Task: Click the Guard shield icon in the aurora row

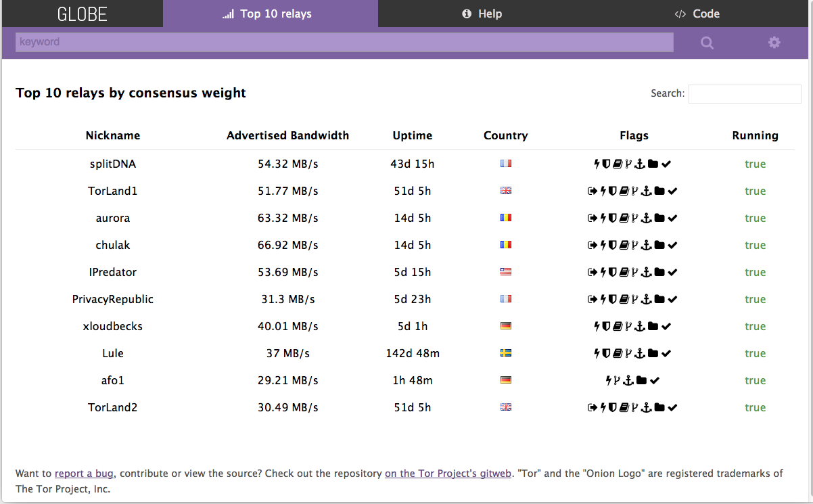Action: pyautogui.click(x=613, y=218)
